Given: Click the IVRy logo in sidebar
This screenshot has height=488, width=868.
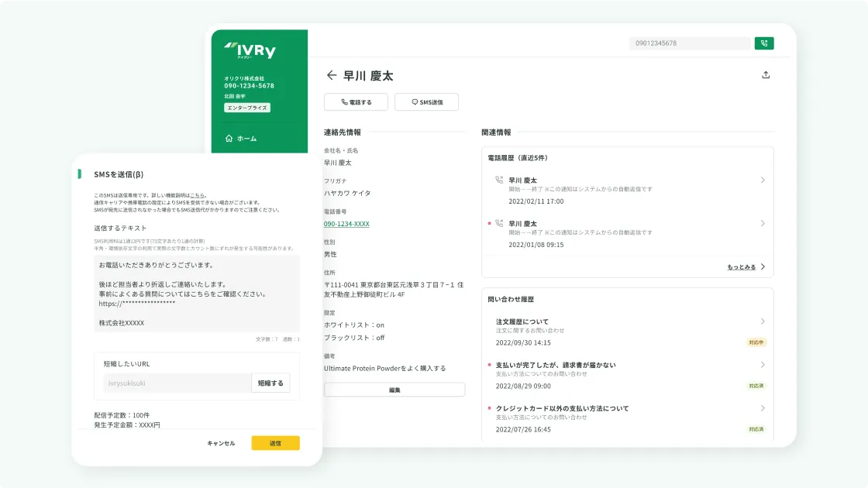Looking at the screenshot, I should (250, 51).
